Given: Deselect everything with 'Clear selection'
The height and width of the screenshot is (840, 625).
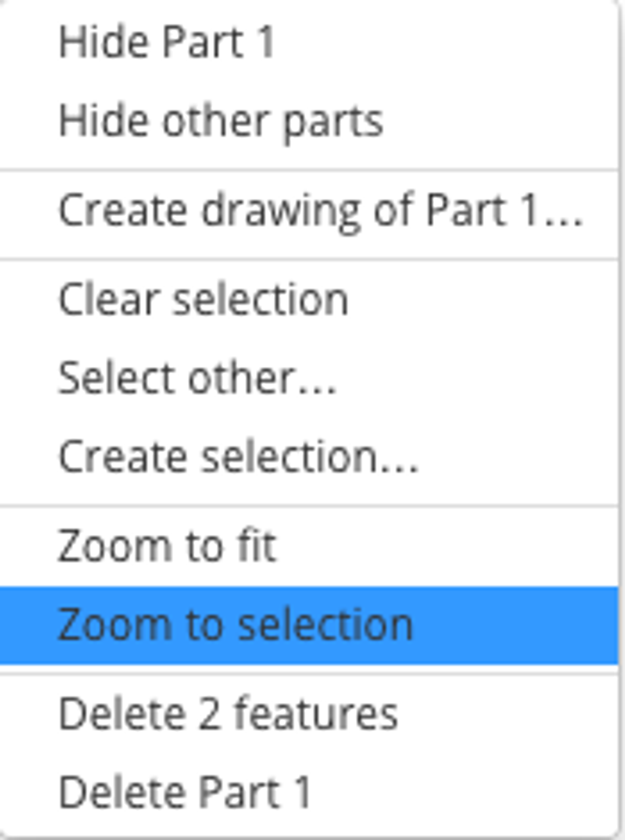Looking at the screenshot, I should click(203, 300).
